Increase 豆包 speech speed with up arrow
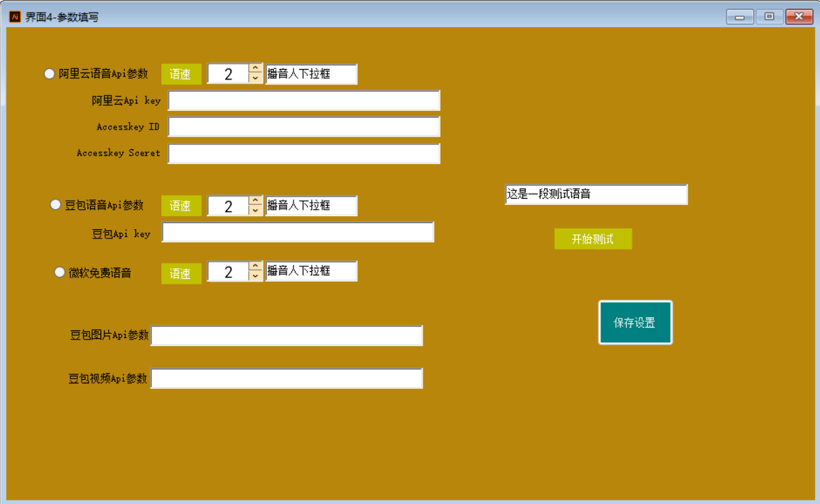This screenshot has width=820, height=504. point(255,201)
